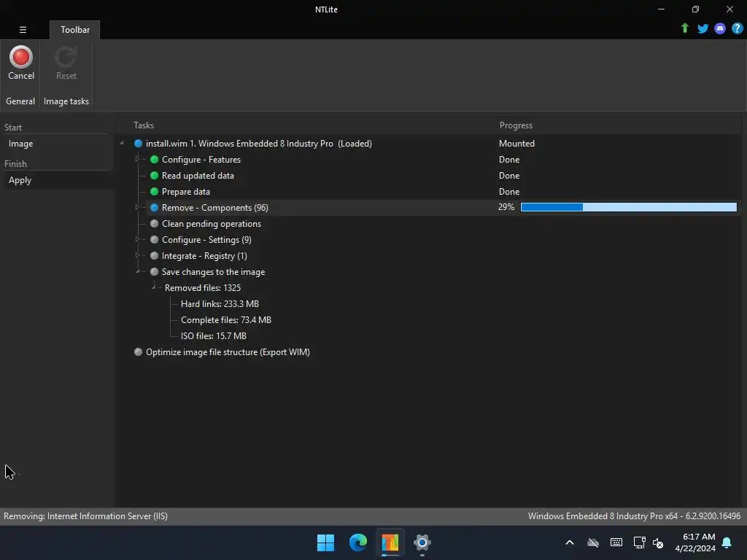Click green status dot for Configure - Features
The height and width of the screenshot is (560, 747).
pos(154,160)
